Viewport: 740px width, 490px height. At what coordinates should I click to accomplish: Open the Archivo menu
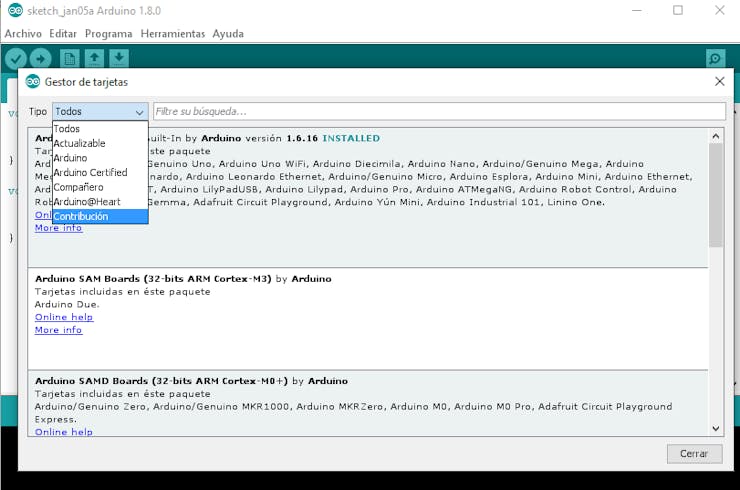(23, 34)
